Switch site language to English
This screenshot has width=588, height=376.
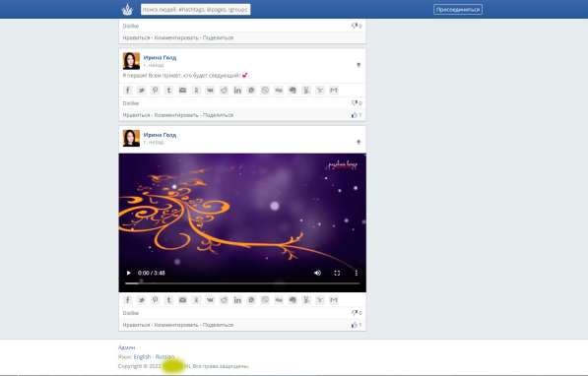coord(142,357)
